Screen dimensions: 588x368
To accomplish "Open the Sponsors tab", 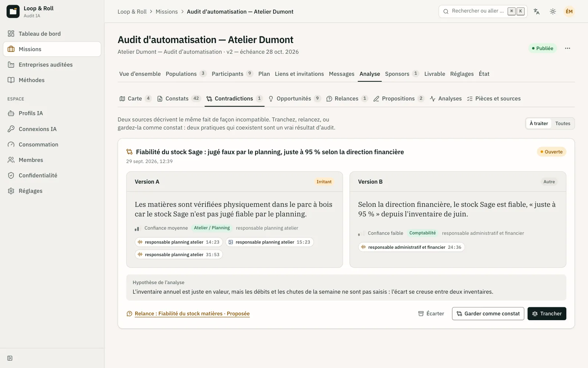I will pos(402,74).
